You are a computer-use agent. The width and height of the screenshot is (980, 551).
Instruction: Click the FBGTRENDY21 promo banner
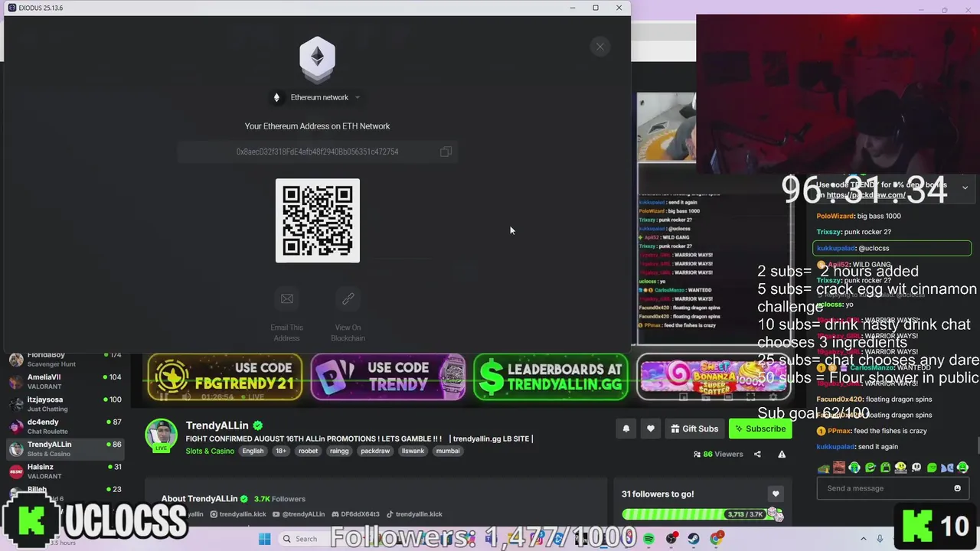(225, 377)
